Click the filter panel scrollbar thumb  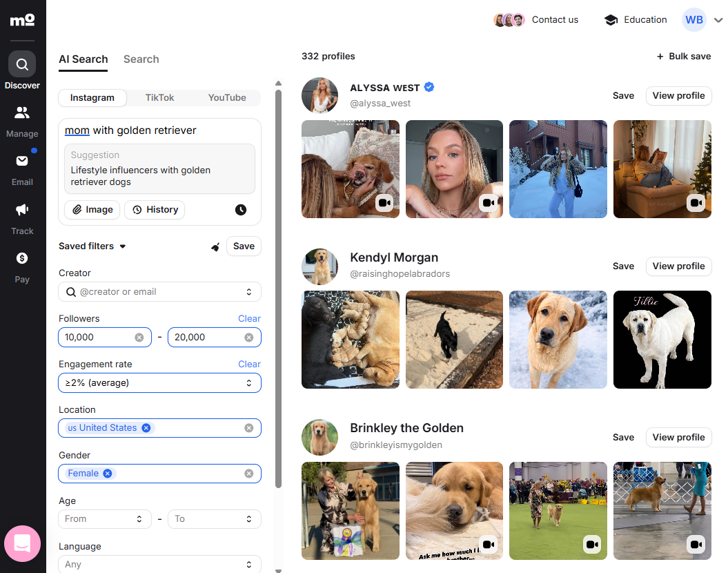point(278,288)
